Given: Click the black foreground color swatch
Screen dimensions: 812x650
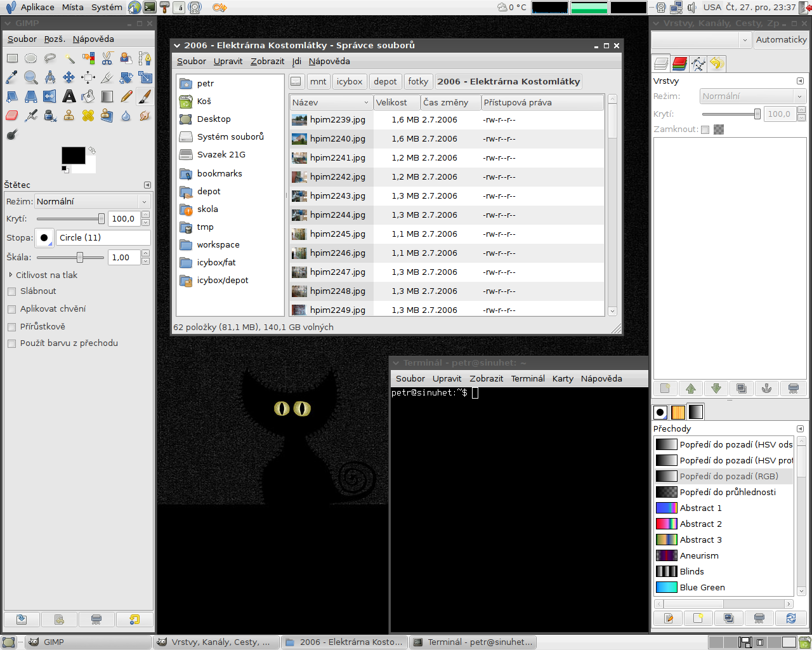Looking at the screenshot, I should pos(73,156).
